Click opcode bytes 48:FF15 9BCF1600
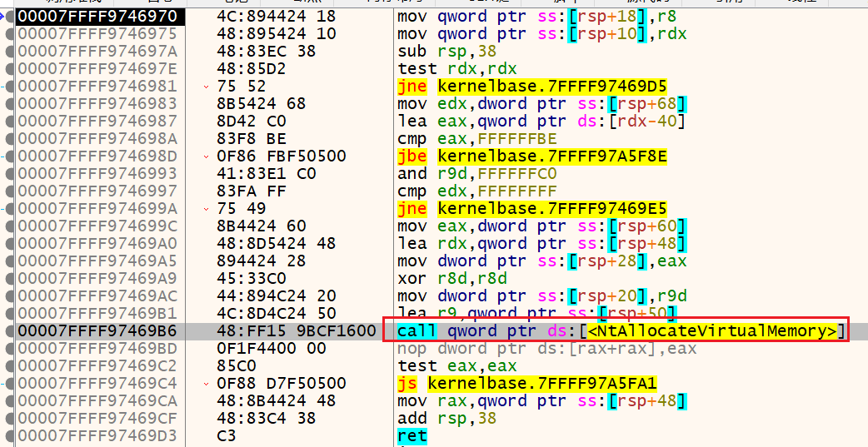The width and height of the screenshot is (868, 447). pos(297,331)
